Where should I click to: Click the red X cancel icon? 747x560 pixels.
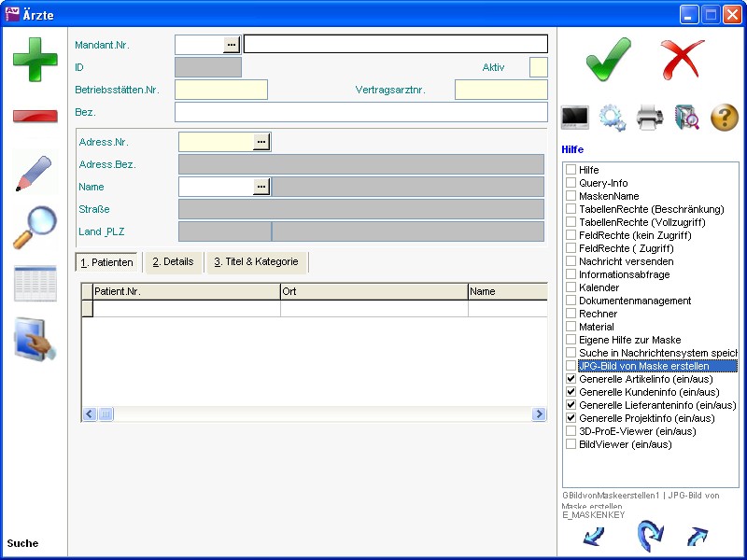click(683, 60)
